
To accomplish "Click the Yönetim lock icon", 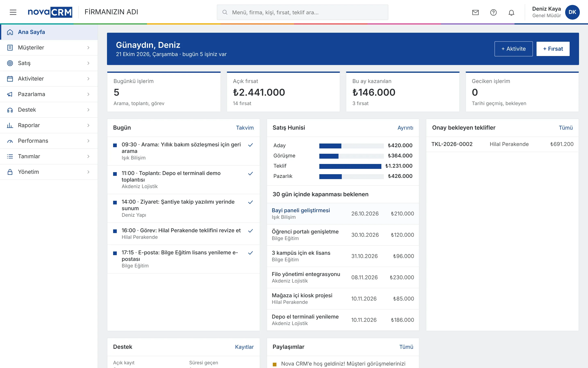I will (x=10, y=172).
